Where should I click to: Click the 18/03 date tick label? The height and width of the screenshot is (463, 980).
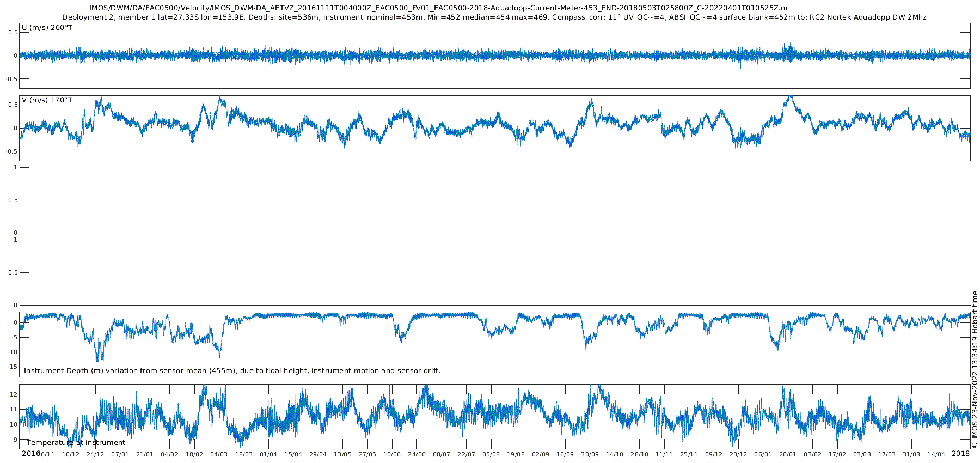[244, 454]
